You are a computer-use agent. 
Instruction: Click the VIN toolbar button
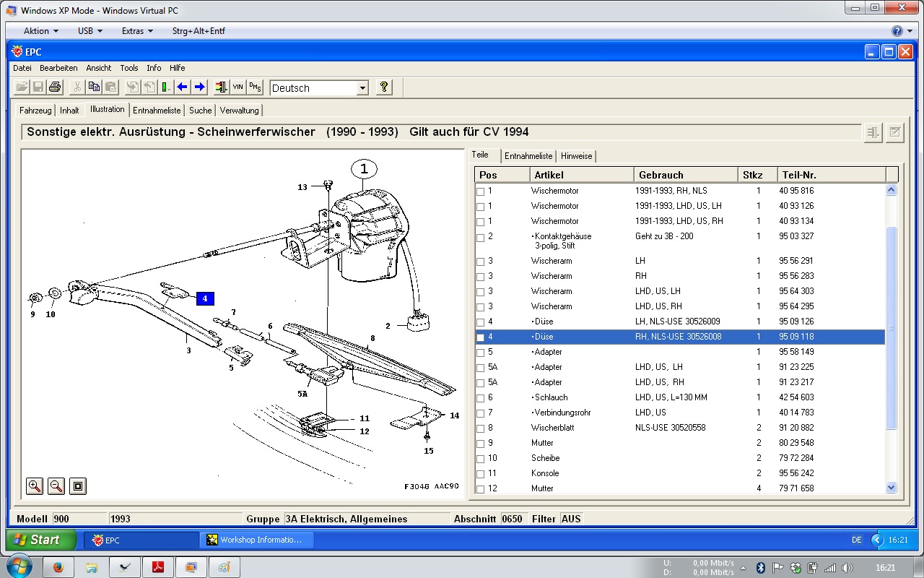238,87
